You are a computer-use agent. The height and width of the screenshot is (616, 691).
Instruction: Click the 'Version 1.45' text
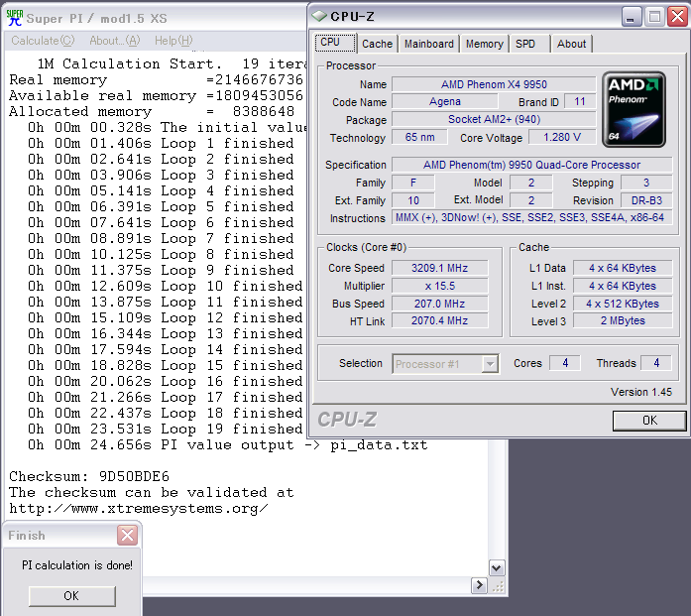641,392
